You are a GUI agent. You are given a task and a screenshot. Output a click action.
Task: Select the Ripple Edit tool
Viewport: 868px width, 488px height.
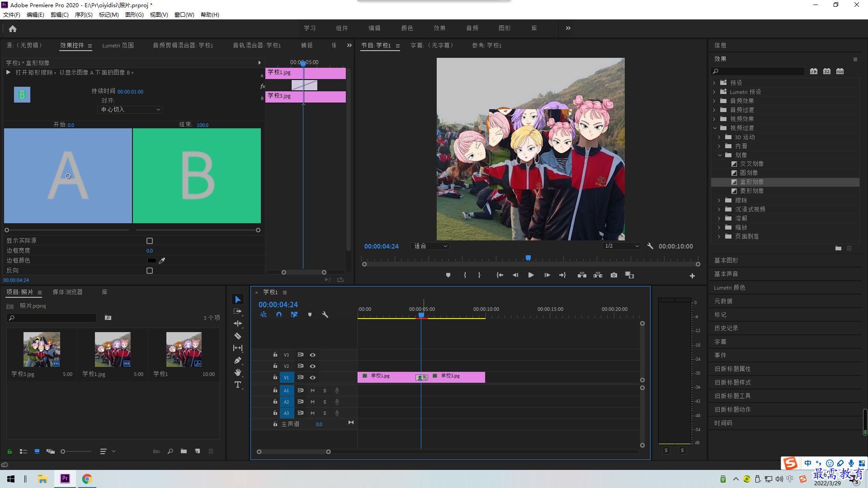click(238, 324)
